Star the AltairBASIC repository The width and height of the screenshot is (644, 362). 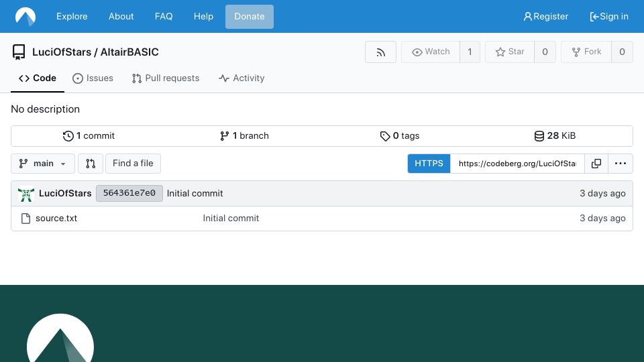pyautogui.click(x=510, y=52)
